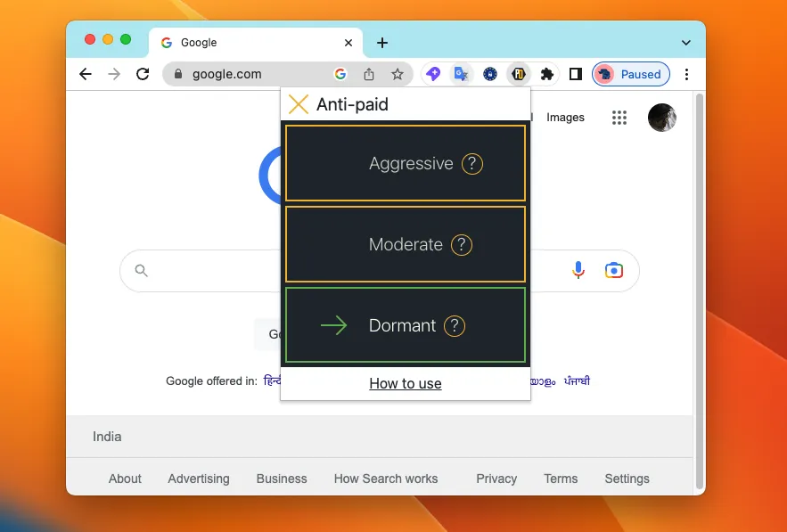Screen dimensions: 787x532
Task: Click the help icon next to Moderate
Action: tap(461, 245)
